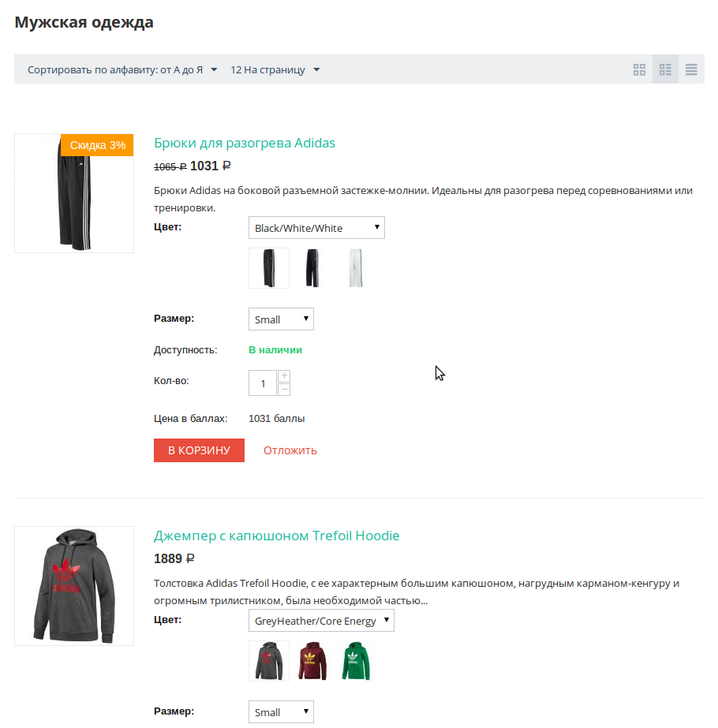Switch to compact list view icon

(691, 69)
